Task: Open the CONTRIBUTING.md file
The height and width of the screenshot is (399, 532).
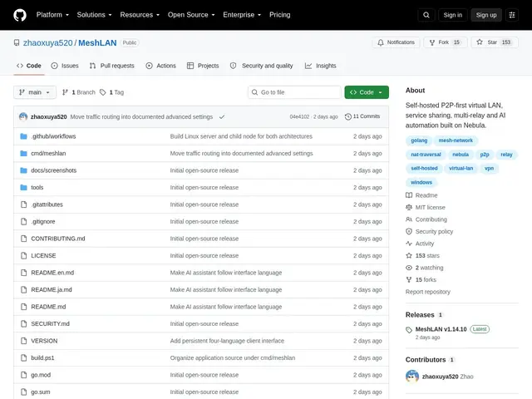Action: click(58, 239)
